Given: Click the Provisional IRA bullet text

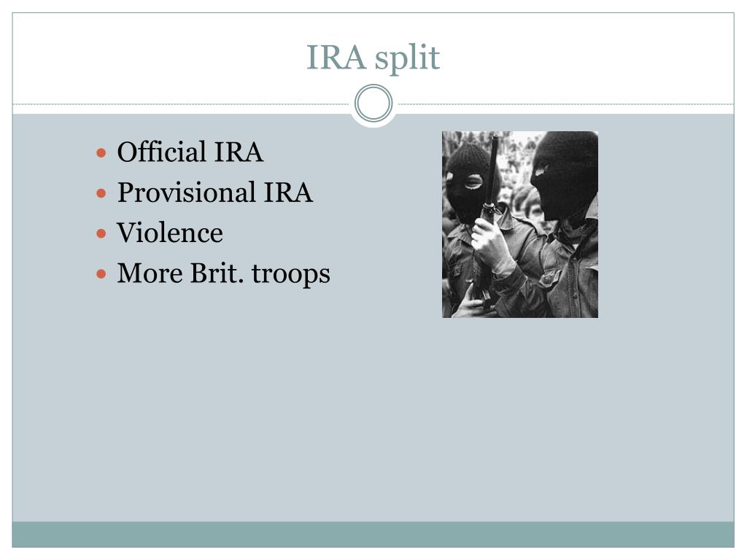Looking at the screenshot, I should 215,192.
